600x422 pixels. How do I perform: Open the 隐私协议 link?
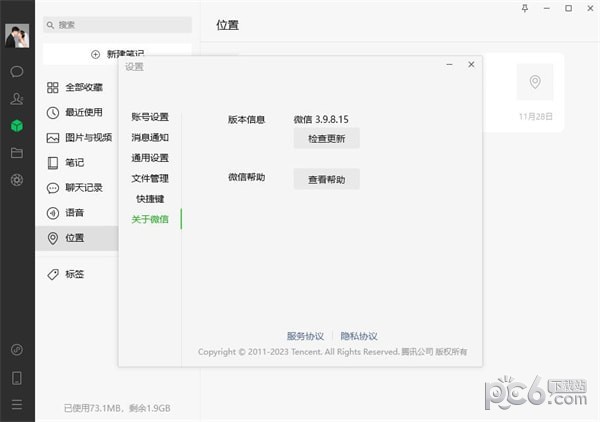point(359,336)
